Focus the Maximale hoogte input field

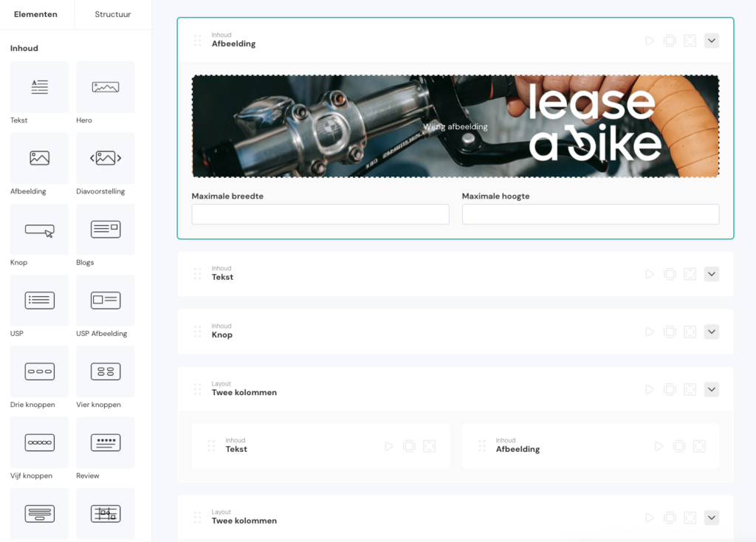pos(590,214)
